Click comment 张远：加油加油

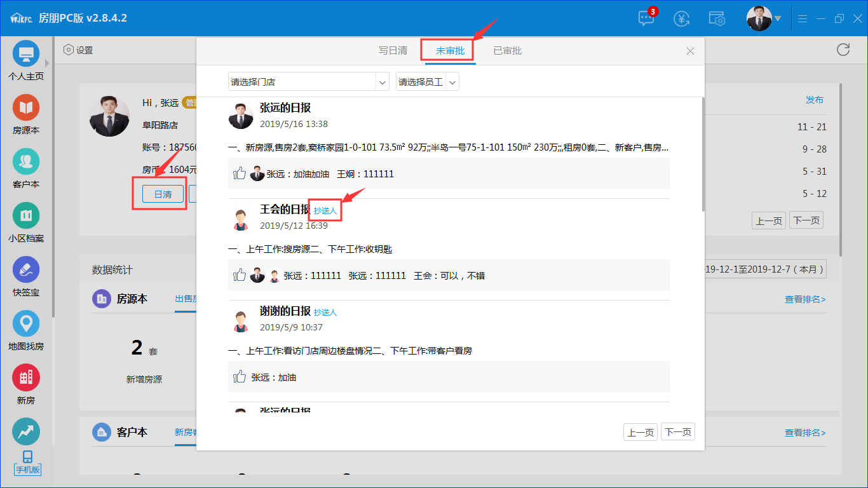click(298, 174)
